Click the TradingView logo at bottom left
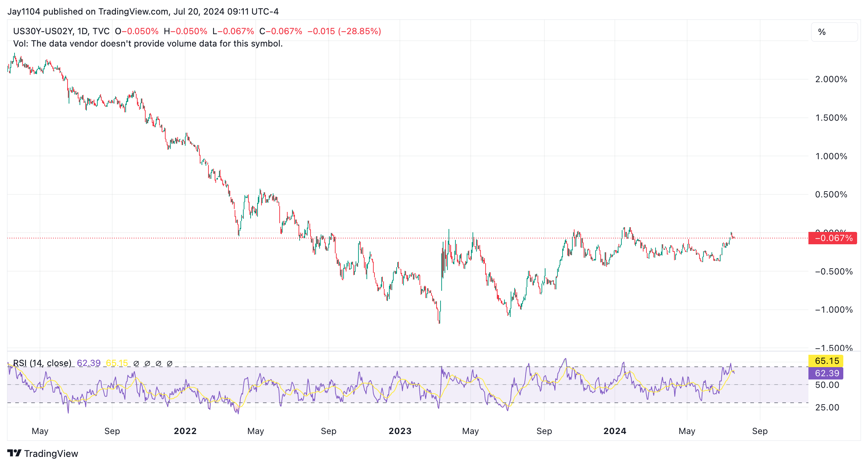The height and width of the screenshot is (466, 868). coord(15,453)
